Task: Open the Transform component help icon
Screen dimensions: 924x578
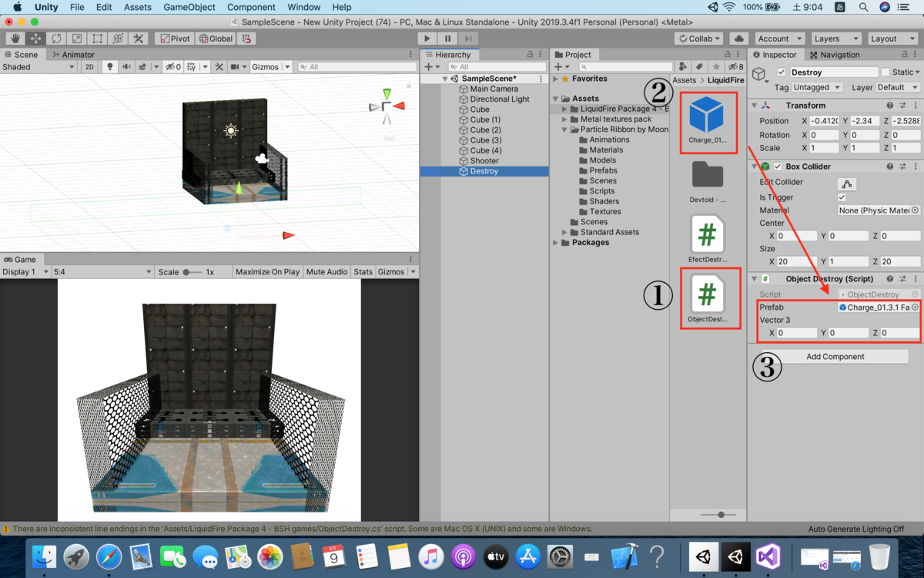Action: (890, 106)
